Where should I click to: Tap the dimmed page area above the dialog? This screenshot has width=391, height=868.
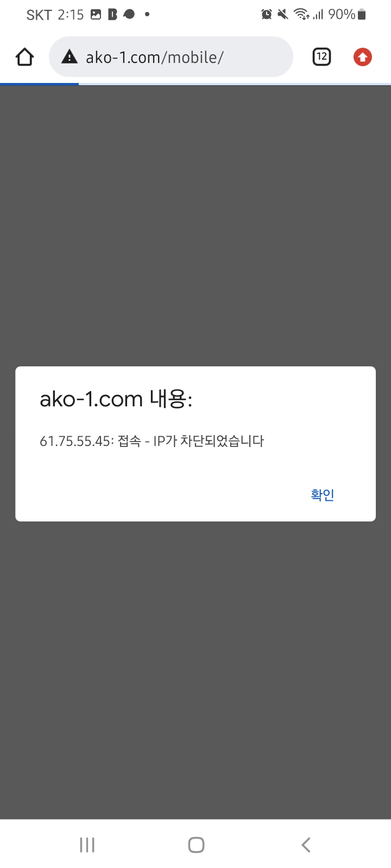coord(195,225)
